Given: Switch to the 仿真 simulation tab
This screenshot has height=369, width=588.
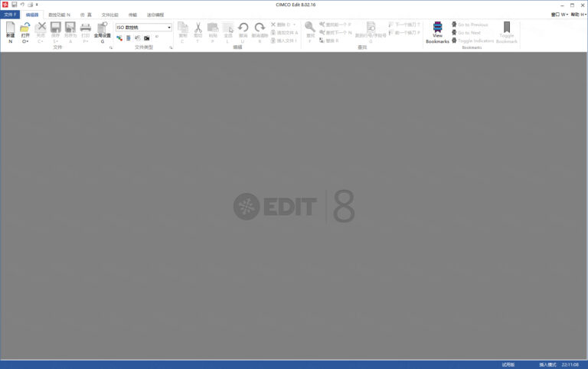Looking at the screenshot, I should [86, 15].
